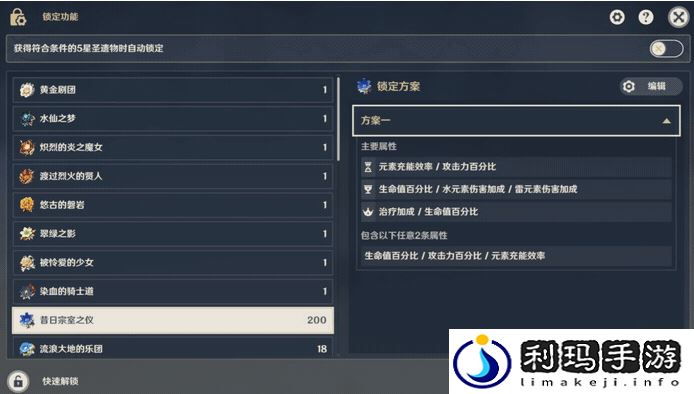Open help question mark icon

(x=646, y=17)
